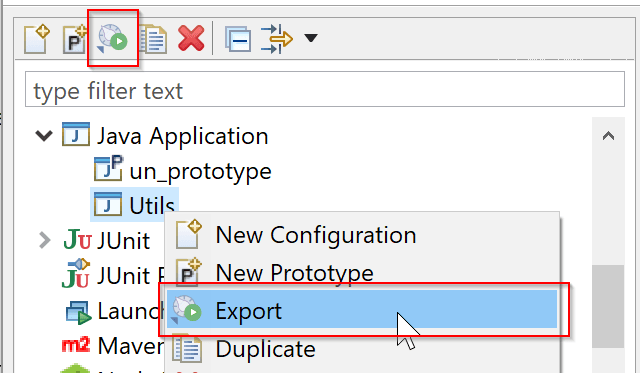Click the Duplicate configuration toolbar icon

pyautogui.click(x=153, y=39)
